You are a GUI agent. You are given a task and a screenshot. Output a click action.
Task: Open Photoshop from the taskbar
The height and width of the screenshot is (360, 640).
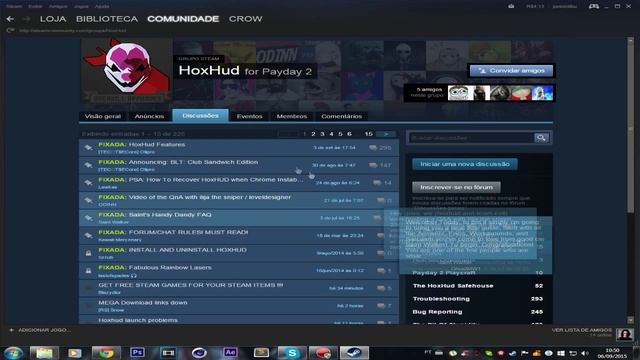point(137,352)
